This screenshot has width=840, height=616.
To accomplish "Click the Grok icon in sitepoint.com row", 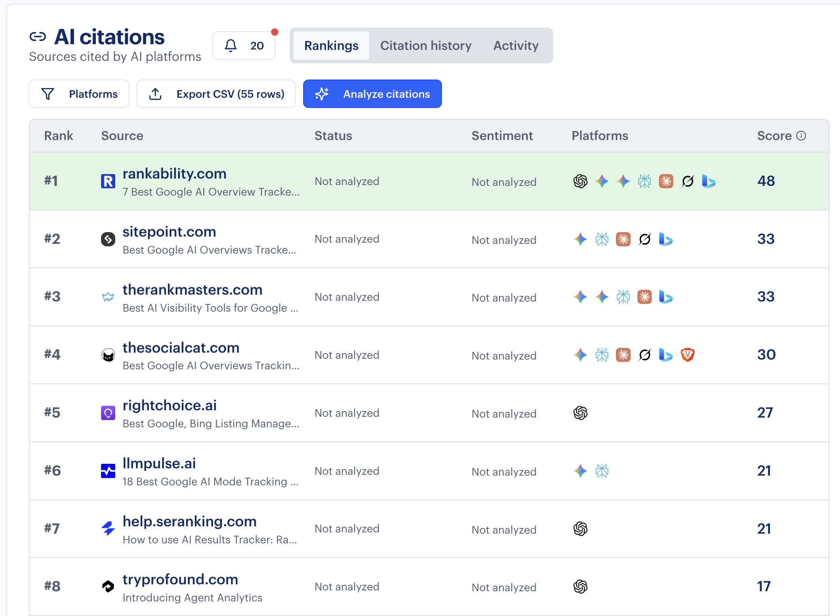I will tap(644, 239).
